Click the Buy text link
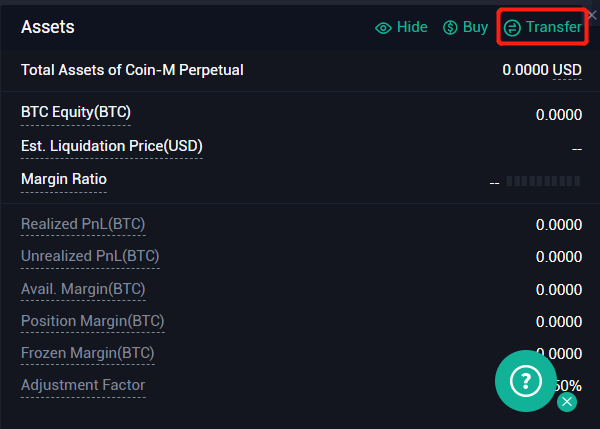Viewport: 600px width, 429px height. click(475, 27)
